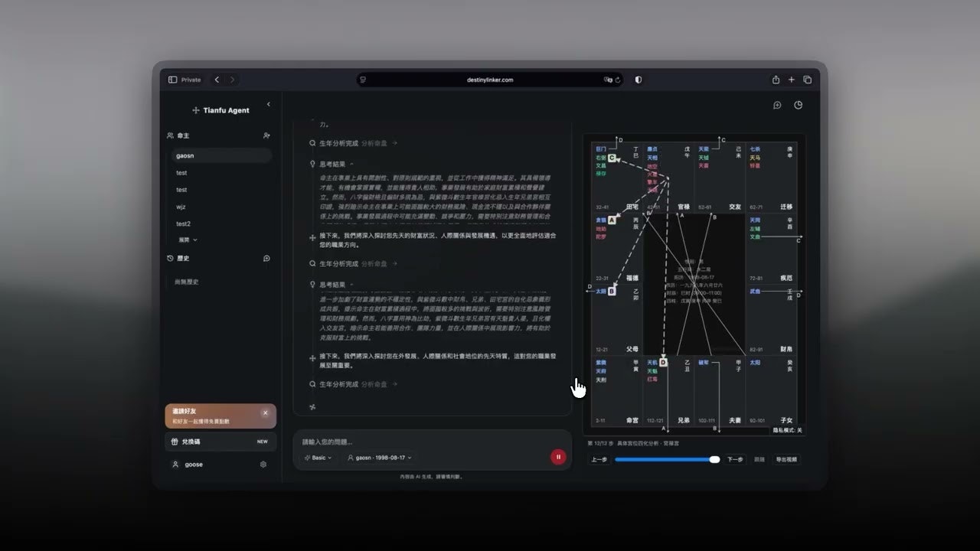Pause the AI response generation
The width and height of the screenshot is (980, 551).
point(558,457)
